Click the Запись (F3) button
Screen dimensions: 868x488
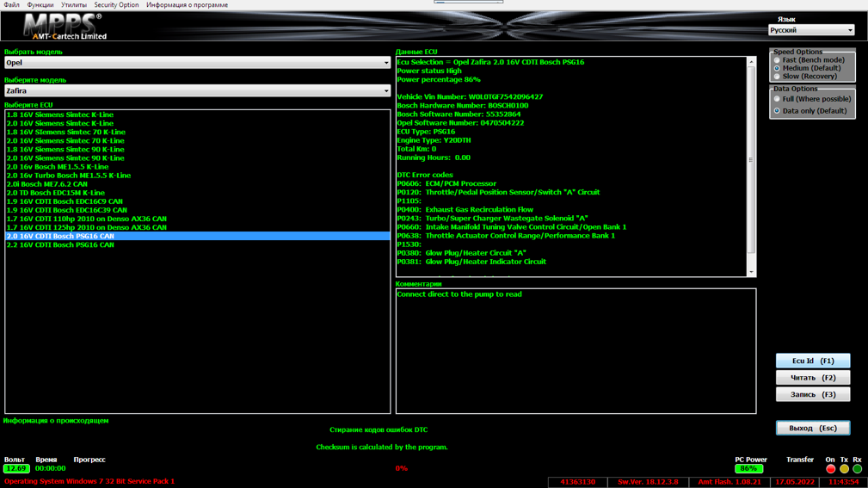pyautogui.click(x=813, y=394)
